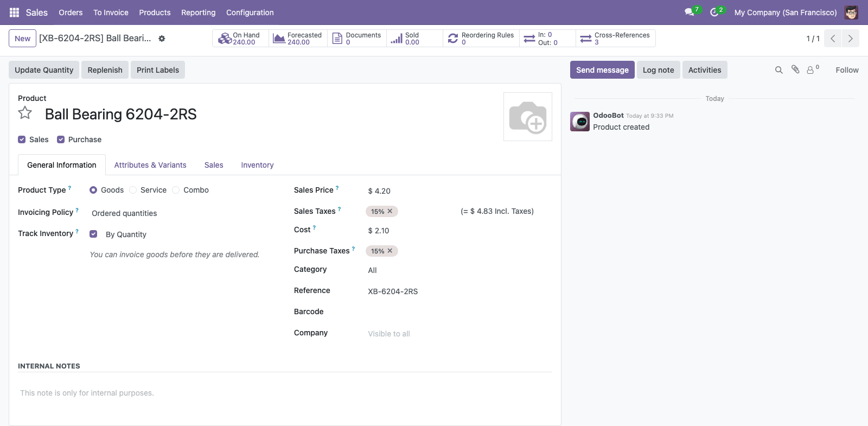Open the apps grid menu icon

click(14, 12)
